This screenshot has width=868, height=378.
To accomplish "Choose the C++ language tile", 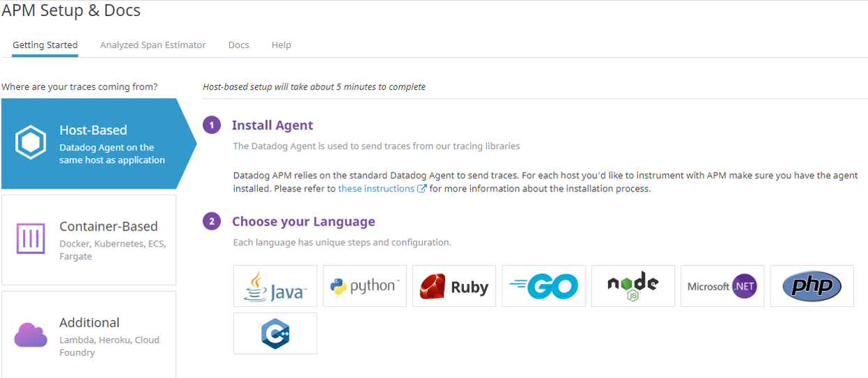I will [275, 333].
